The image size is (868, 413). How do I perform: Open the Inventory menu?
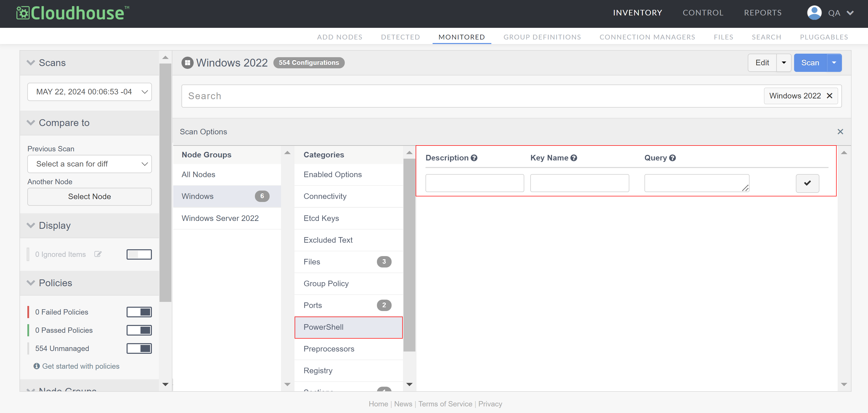638,13
